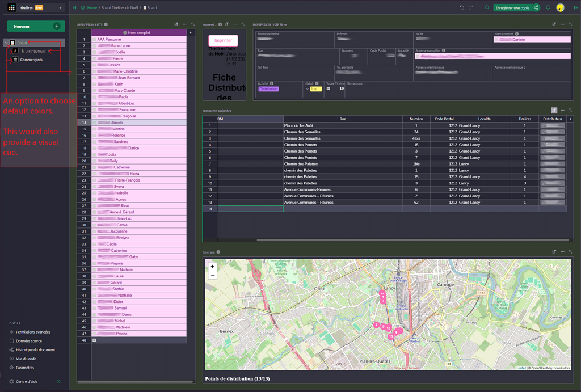Click the Imprimer button
This screenshot has width=581, height=392.
(223, 41)
